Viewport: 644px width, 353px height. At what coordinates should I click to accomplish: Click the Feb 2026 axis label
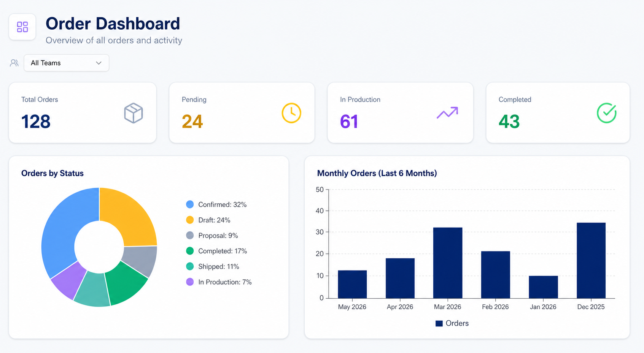[x=495, y=307]
